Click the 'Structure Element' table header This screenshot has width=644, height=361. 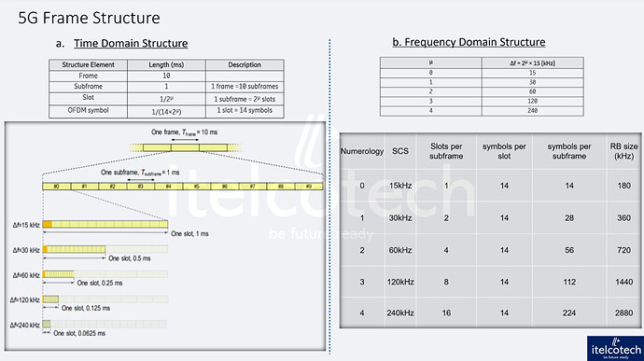88,65
